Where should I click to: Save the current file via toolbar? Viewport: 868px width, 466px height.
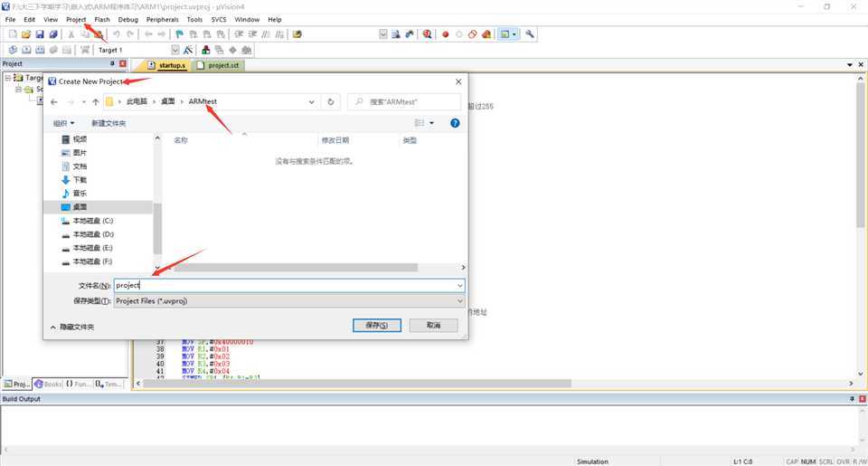click(40, 34)
